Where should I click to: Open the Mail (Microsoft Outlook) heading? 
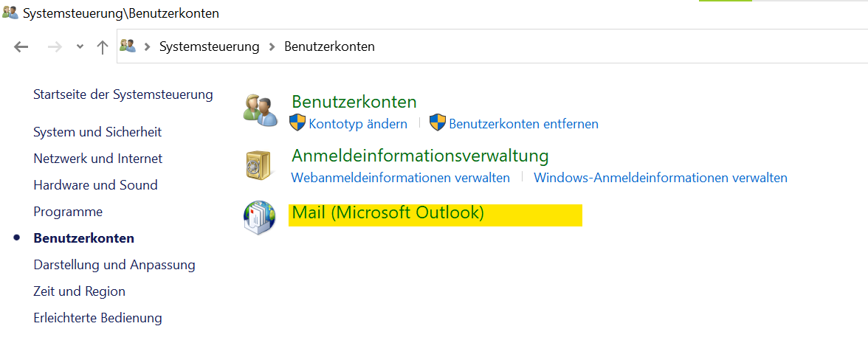pos(388,213)
